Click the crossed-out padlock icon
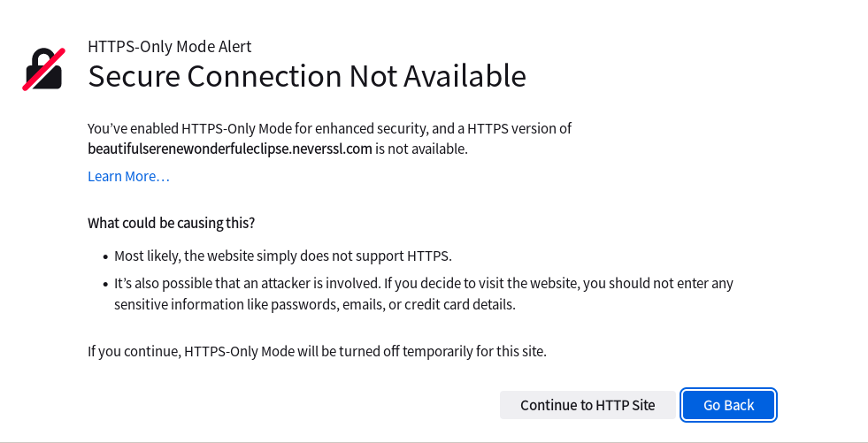Image resolution: width=868 pixels, height=443 pixels. pyautogui.click(x=43, y=70)
